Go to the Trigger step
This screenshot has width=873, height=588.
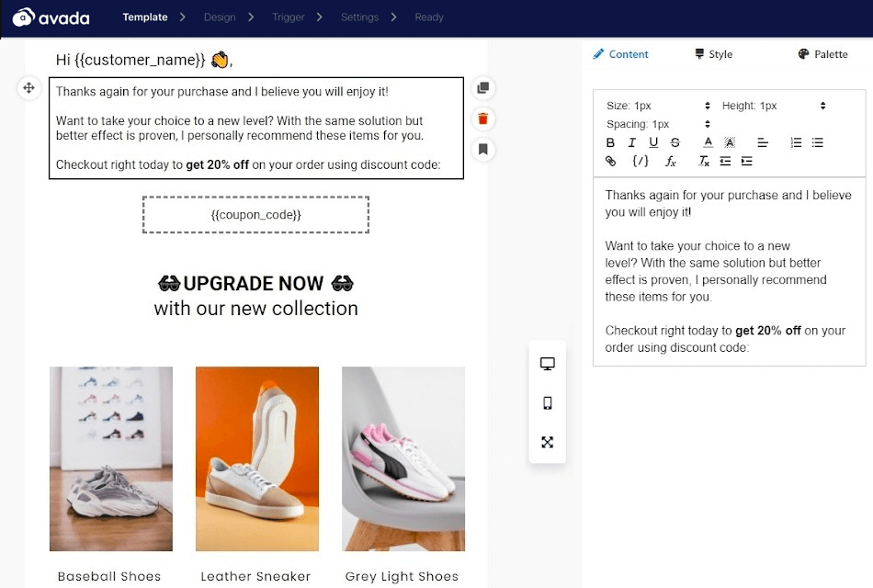tap(288, 17)
